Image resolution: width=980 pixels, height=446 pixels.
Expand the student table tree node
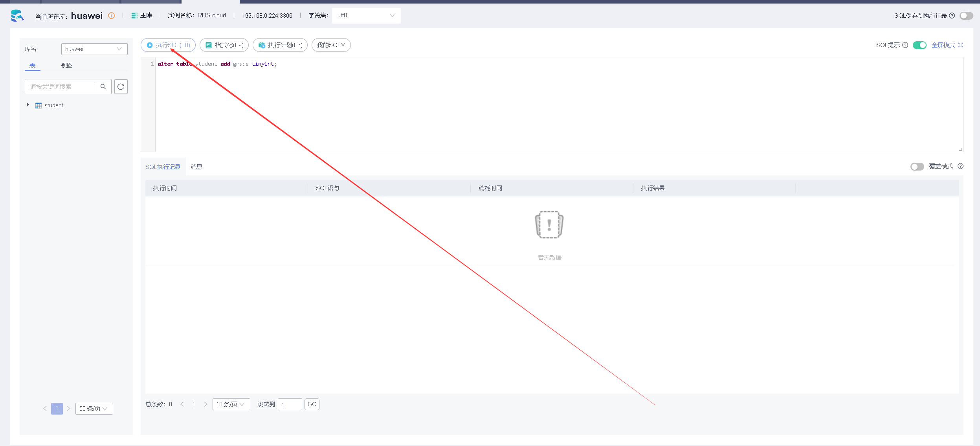(28, 105)
